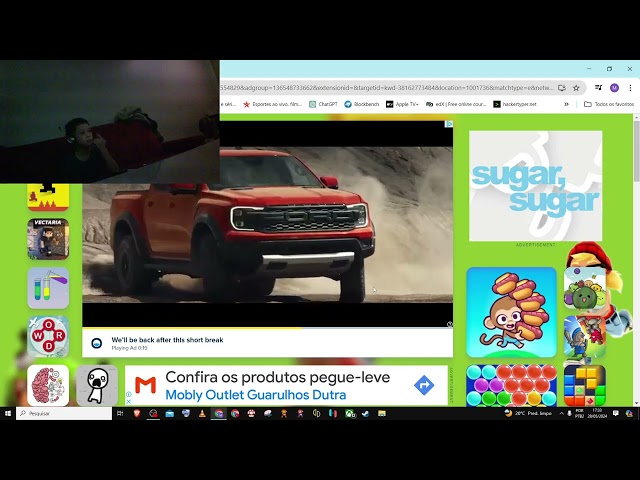Screen dimensions: 640x480
Task: Click the ad progress bar under video
Action: [267, 328]
